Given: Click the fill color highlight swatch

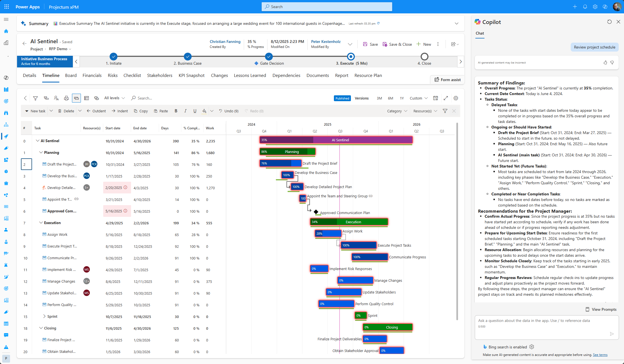Looking at the screenshot, I should (x=204, y=111).
